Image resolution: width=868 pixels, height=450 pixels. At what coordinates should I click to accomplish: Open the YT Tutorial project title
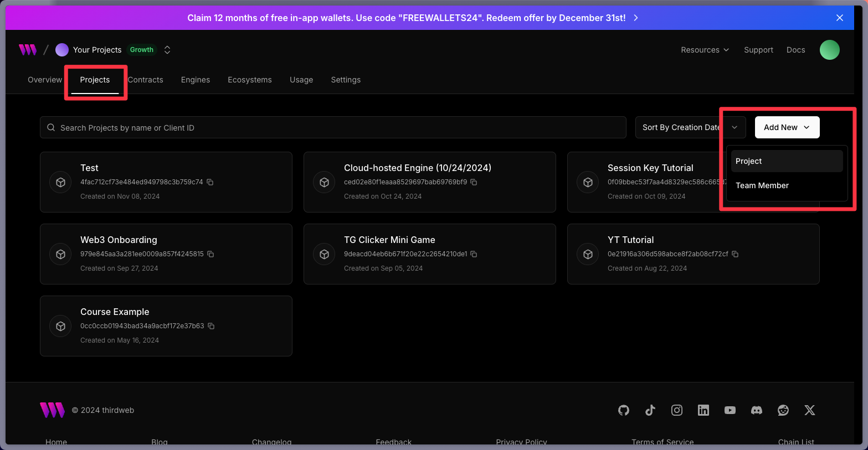coord(630,240)
